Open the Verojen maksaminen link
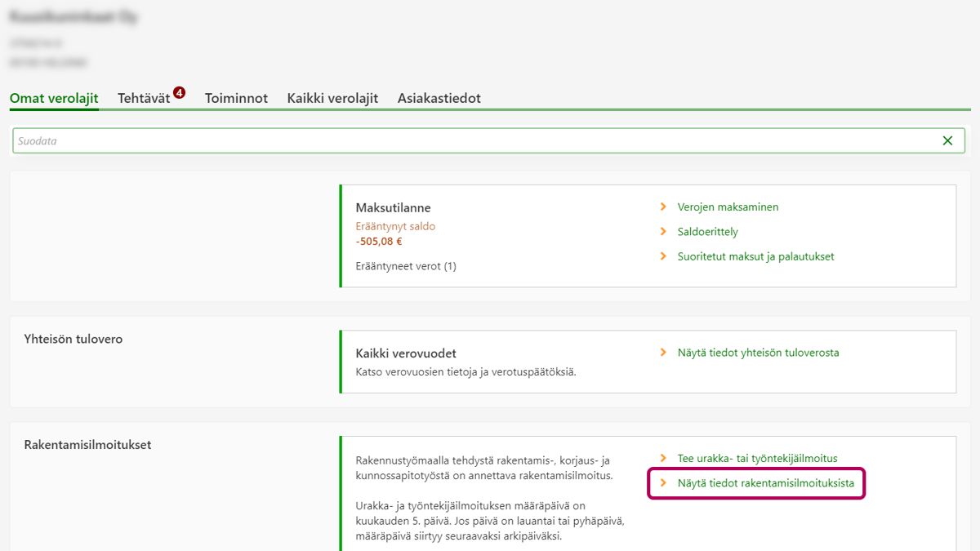Screen dimensions: 980x551 tap(728, 207)
